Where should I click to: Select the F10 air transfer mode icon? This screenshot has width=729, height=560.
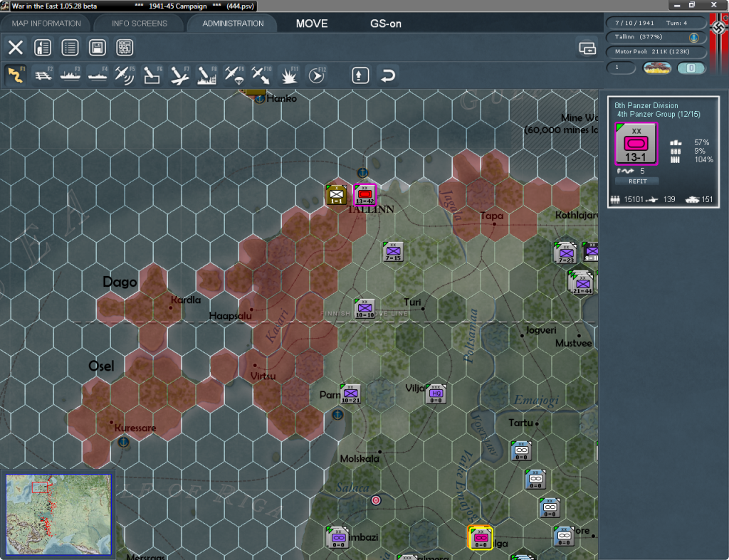coord(261,75)
